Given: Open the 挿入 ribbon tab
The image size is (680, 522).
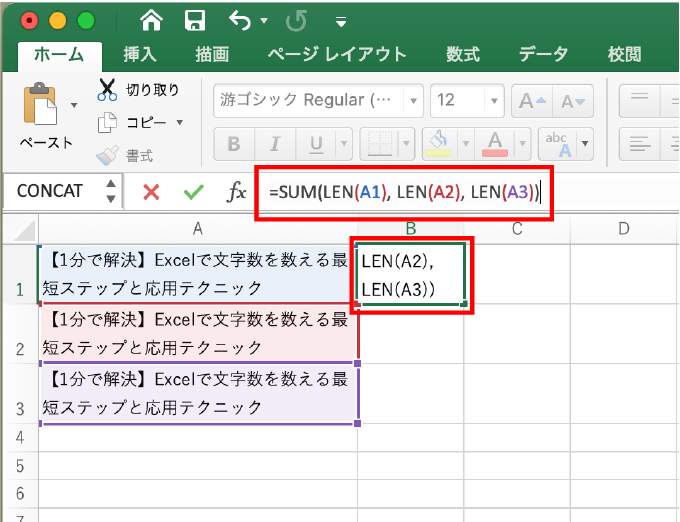Looking at the screenshot, I should (x=140, y=55).
